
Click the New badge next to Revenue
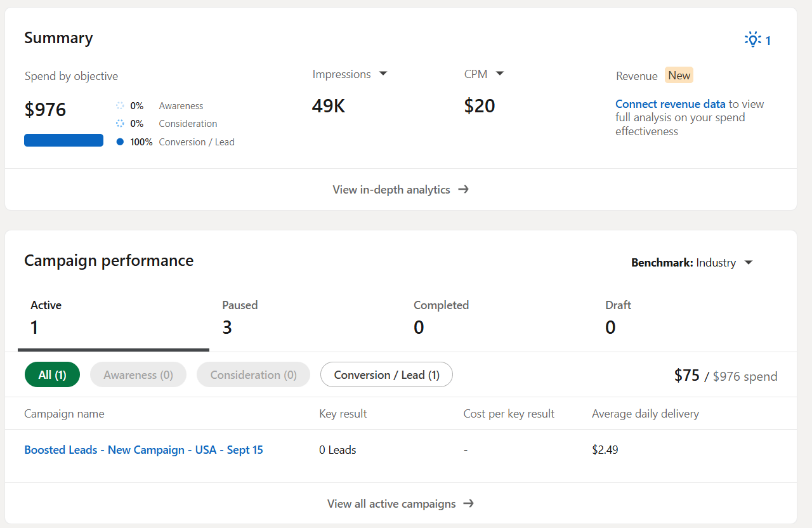coord(679,75)
